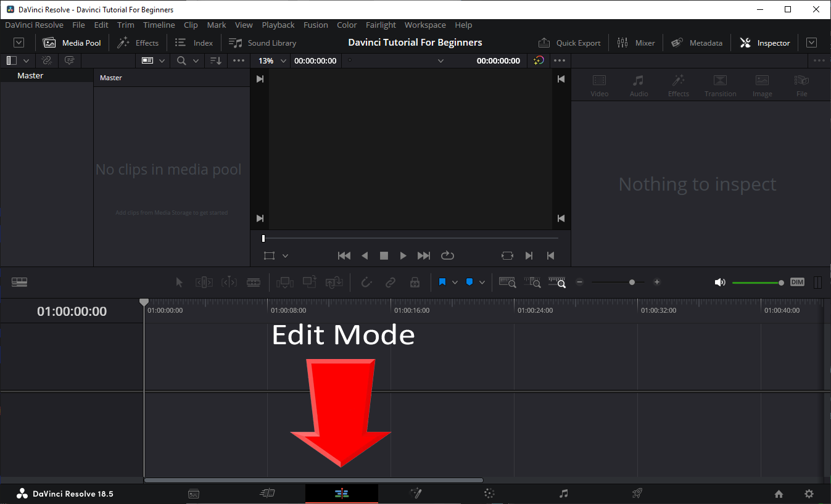The image size is (831, 504).
Task: Click timeline zoom in plus button
Action: [657, 282]
